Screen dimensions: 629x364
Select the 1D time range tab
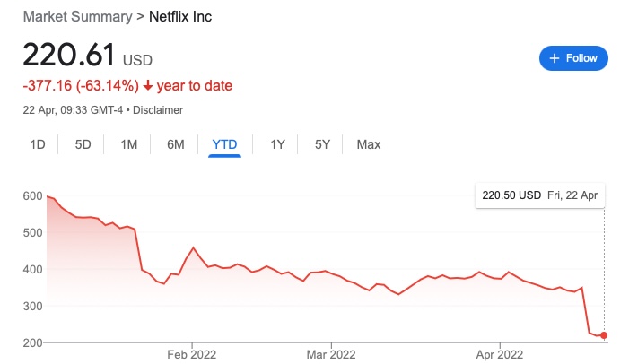click(38, 144)
